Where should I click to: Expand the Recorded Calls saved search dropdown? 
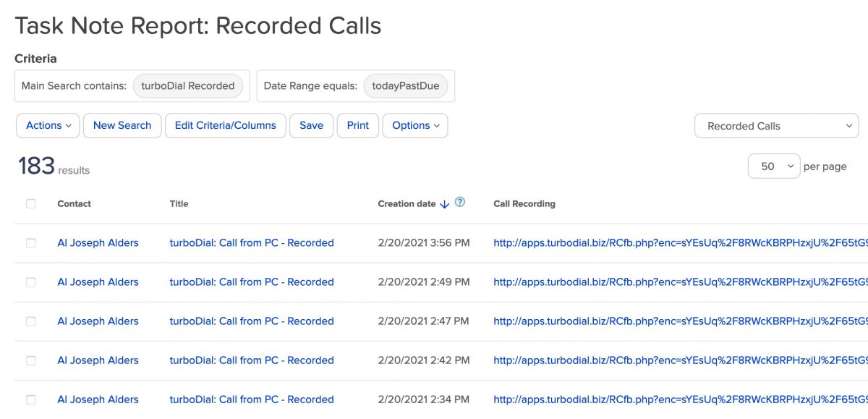coord(776,126)
